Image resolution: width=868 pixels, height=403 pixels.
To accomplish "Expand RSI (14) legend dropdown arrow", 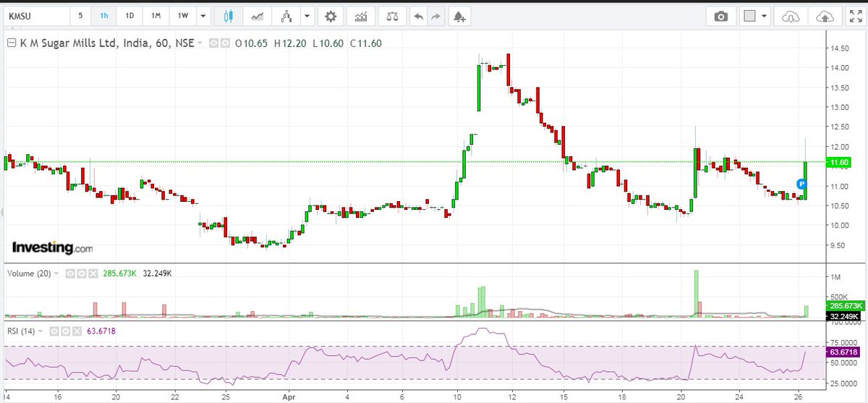I will tap(41, 331).
